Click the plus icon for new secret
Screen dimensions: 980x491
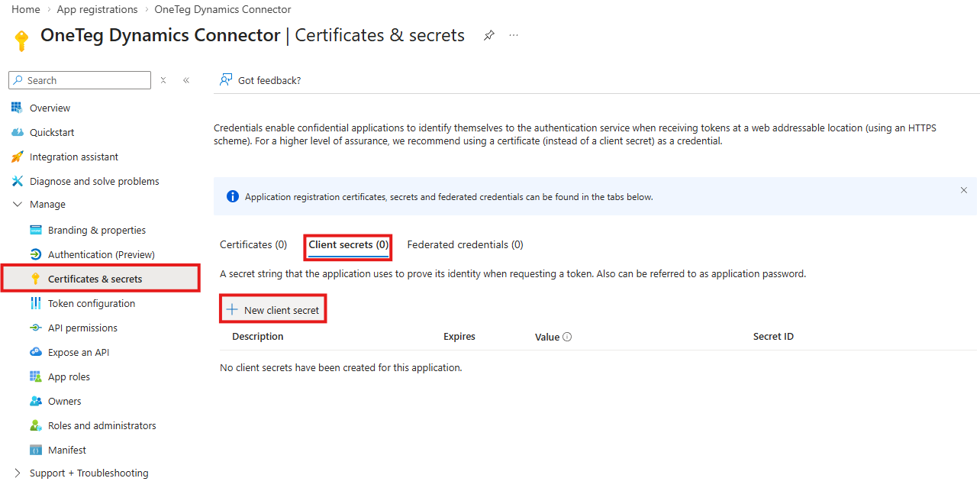[x=232, y=310]
